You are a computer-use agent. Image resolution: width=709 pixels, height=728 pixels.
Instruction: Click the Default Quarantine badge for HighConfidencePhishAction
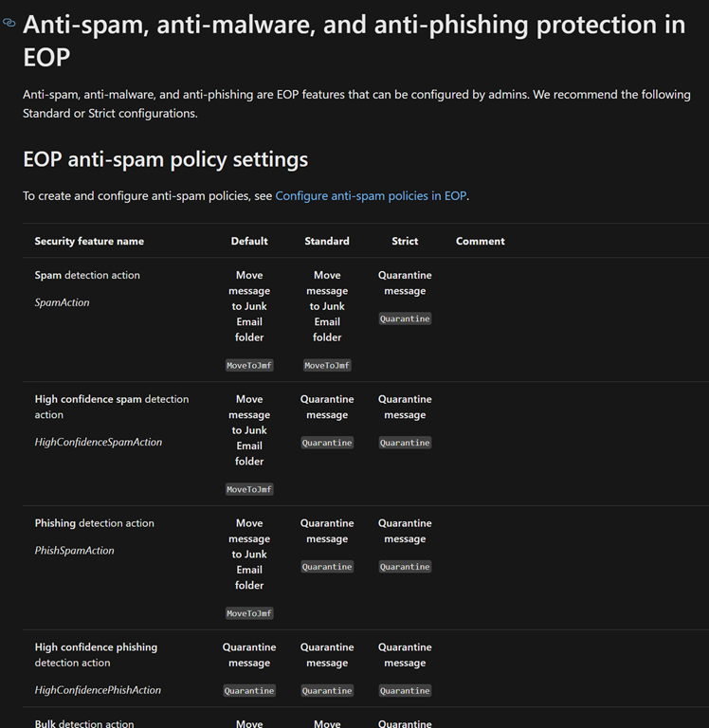(x=249, y=691)
